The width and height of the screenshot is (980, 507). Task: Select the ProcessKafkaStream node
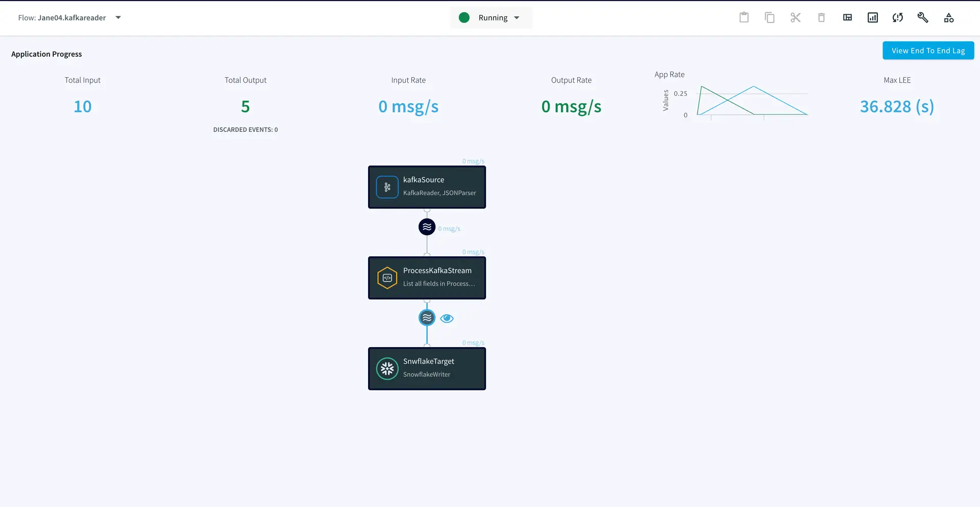tap(427, 278)
